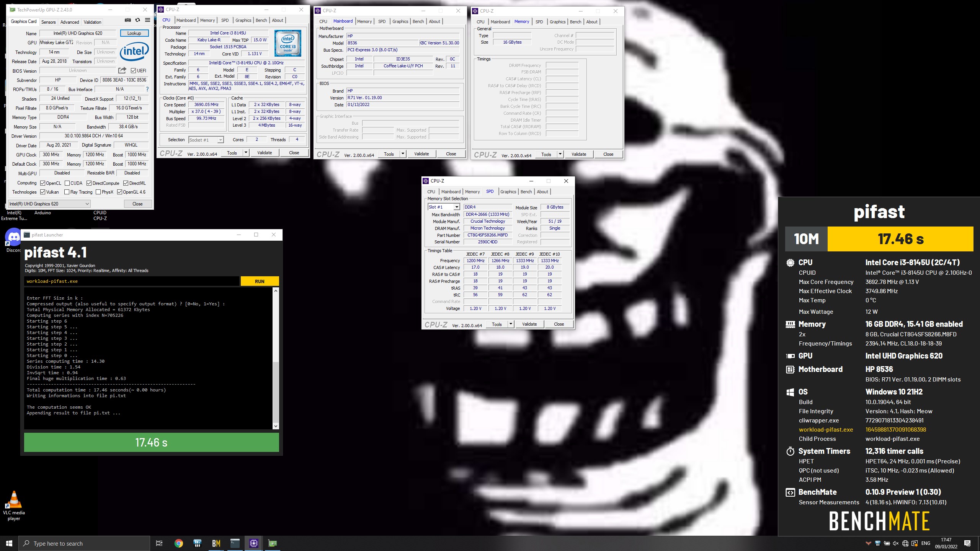Open the Socket #1 selection dropdown
Viewport: 980px width, 551px height.
coord(206,140)
